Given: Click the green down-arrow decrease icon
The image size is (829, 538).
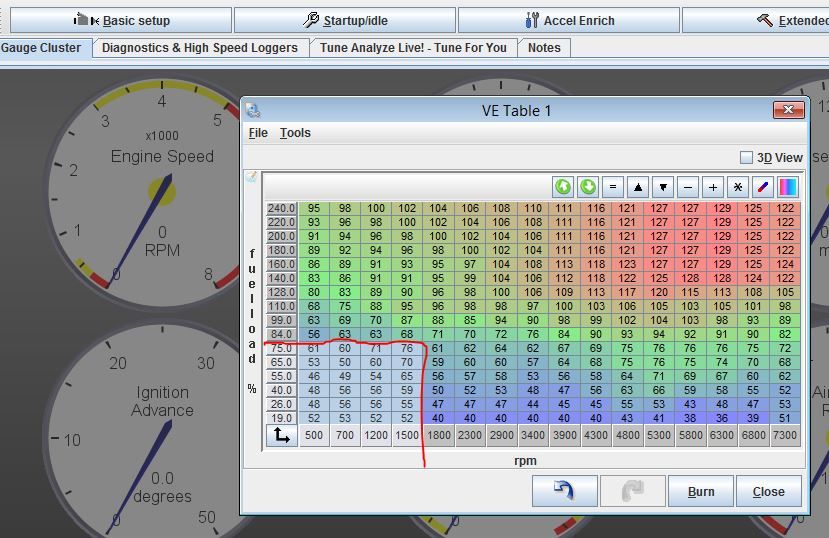Looking at the screenshot, I should 588,187.
